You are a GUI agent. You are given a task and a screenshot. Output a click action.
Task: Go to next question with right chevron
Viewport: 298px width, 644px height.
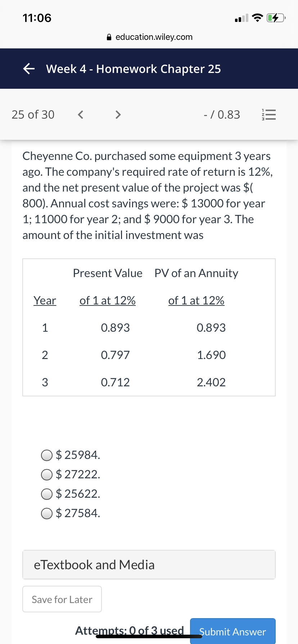[118, 115]
